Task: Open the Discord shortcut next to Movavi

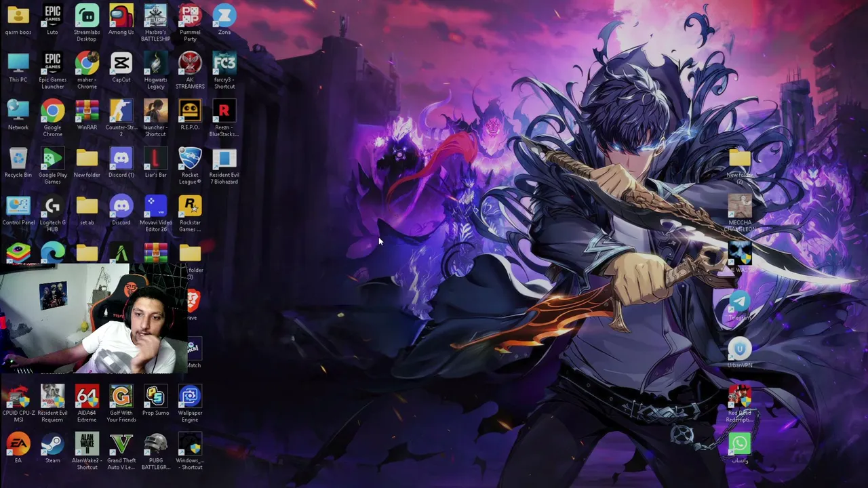Action: point(121,210)
